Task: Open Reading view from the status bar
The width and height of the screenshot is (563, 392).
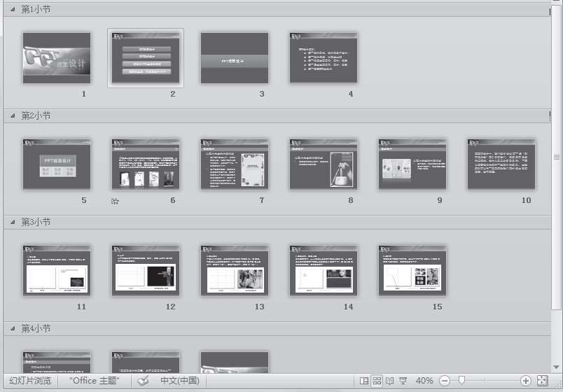Action: (x=390, y=381)
